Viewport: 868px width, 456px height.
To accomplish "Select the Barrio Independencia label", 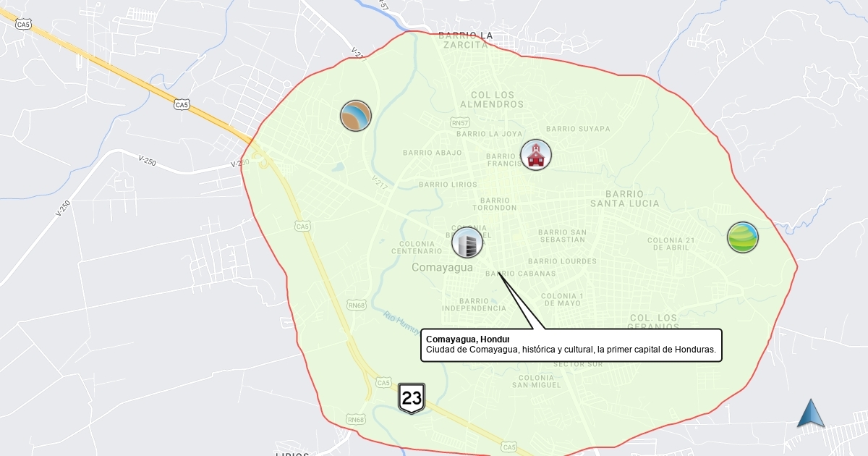I will pos(474,305).
